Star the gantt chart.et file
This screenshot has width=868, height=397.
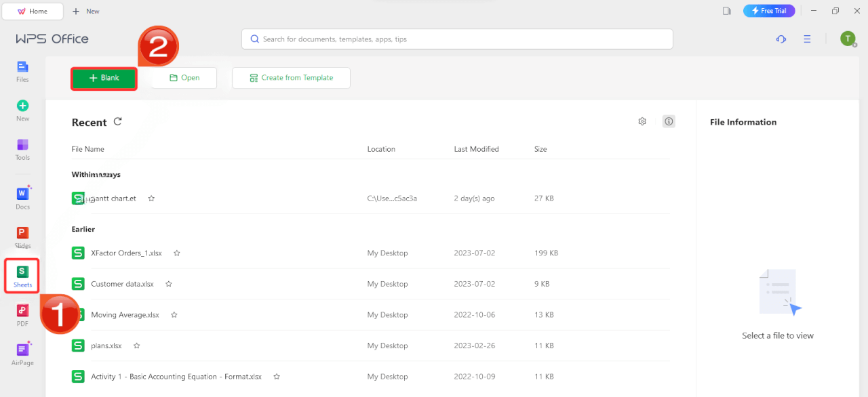(151, 198)
